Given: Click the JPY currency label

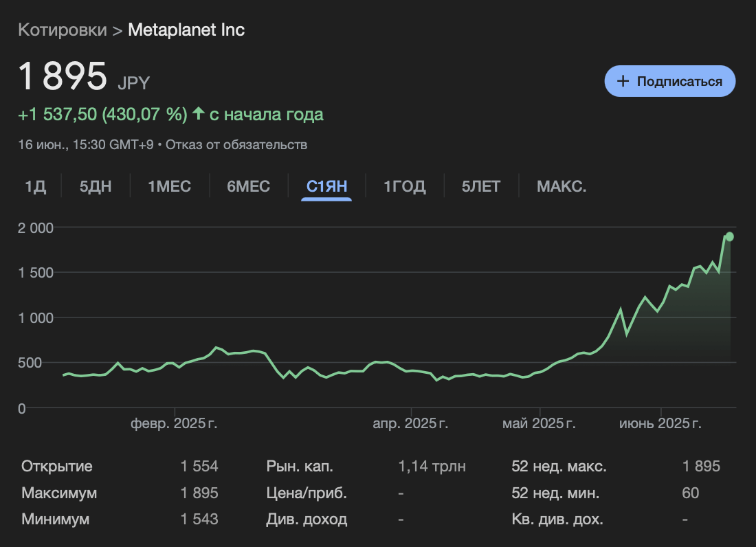Looking at the screenshot, I should pyautogui.click(x=133, y=83).
